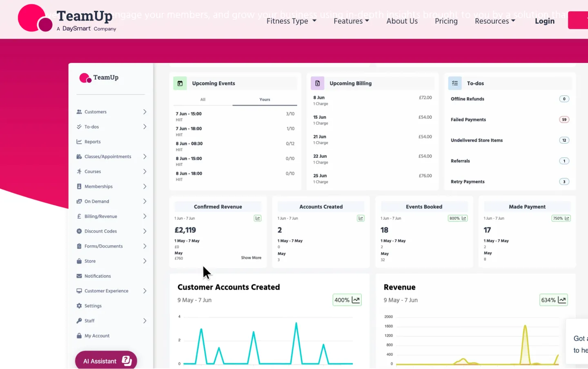Expand the Billing/Revenue chevron
Screen dimensions: 588x369
coord(145,216)
